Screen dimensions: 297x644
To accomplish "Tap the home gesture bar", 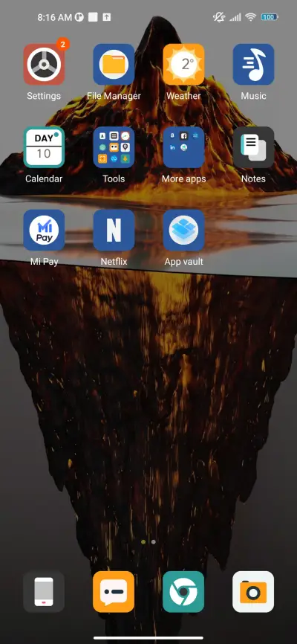I will tap(148, 638).
